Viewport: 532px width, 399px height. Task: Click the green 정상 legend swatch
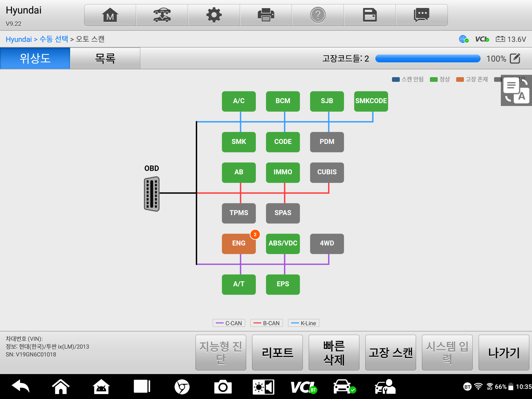434,79
